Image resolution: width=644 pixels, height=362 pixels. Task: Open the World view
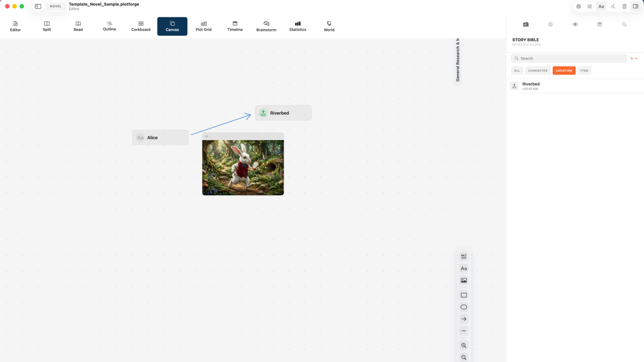pyautogui.click(x=329, y=26)
